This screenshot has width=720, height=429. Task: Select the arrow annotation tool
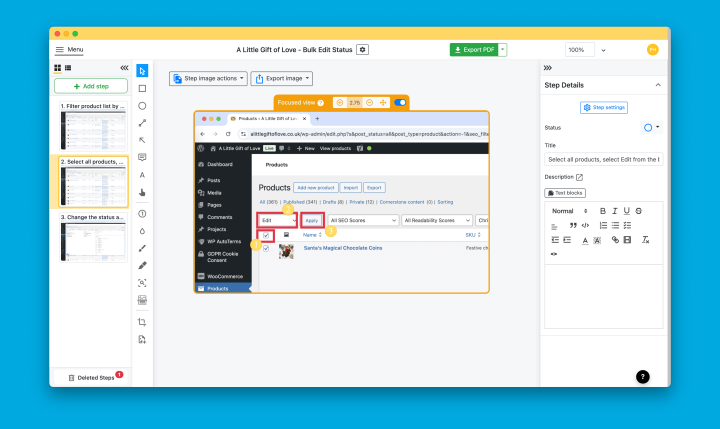point(142,140)
